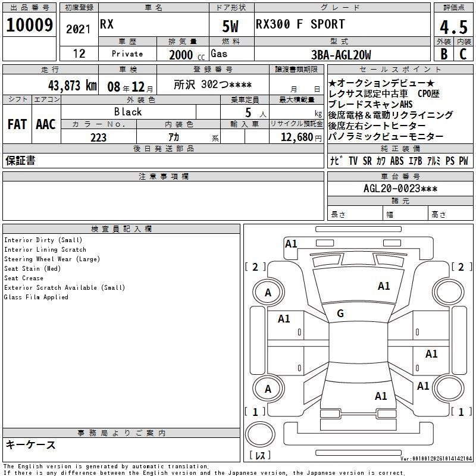The image size is (476, 476).
Task: Select the Interior Lining Scratch note
Action: coord(45,249)
